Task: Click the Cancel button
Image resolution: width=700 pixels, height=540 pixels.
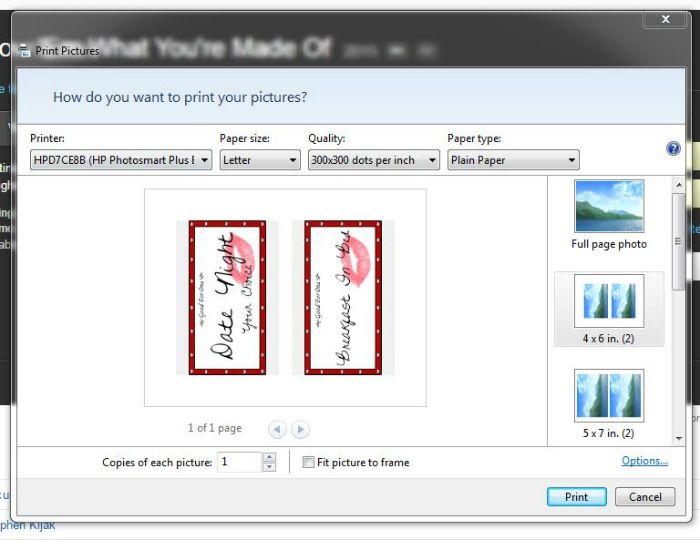Action: pos(645,497)
